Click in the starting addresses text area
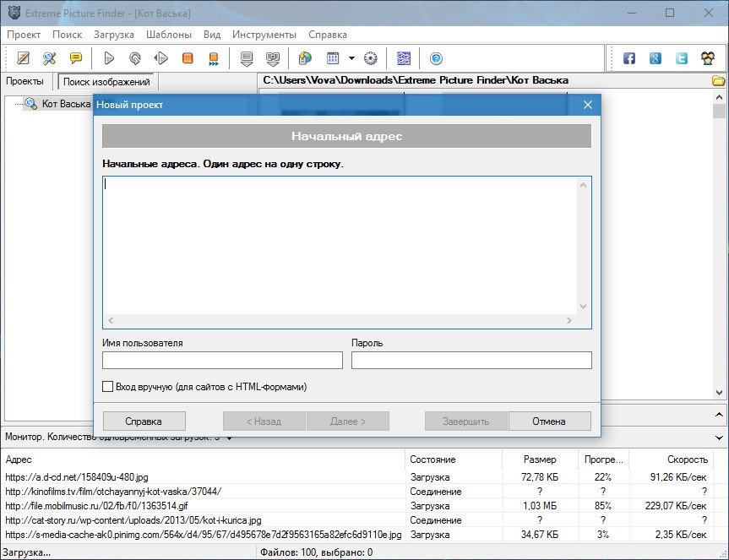Image resolution: width=729 pixels, height=560 pixels. [340, 246]
